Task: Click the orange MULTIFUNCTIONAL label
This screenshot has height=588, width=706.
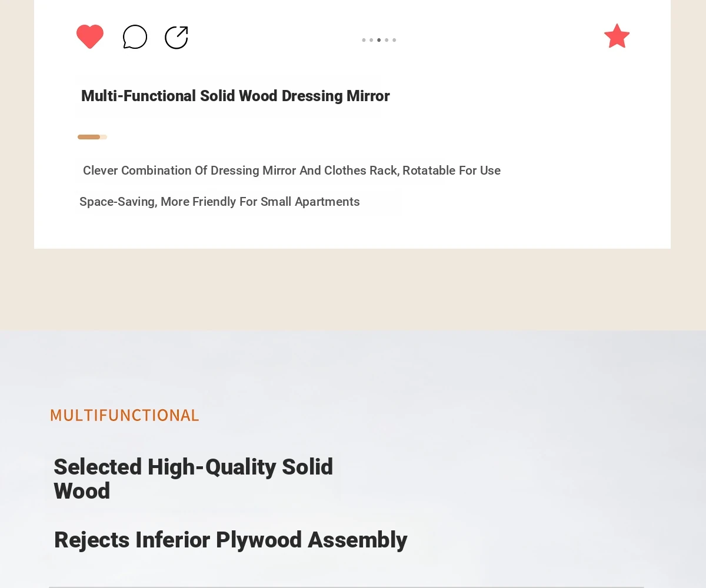Action: pyautogui.click(x=125, y=415)
